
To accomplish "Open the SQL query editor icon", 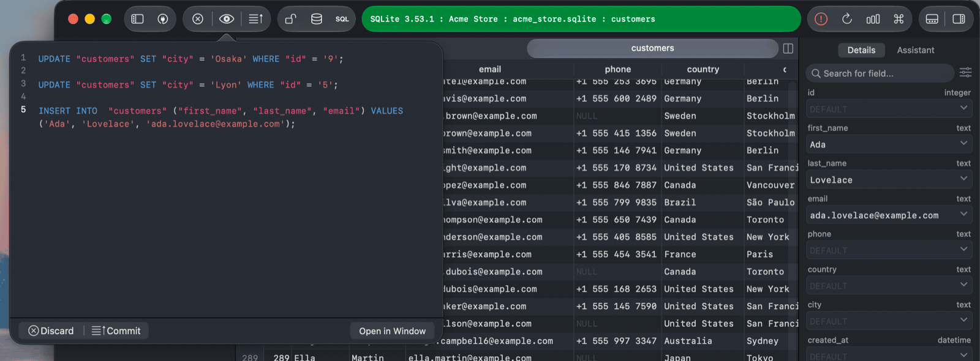I will click(x=342, y=19).
